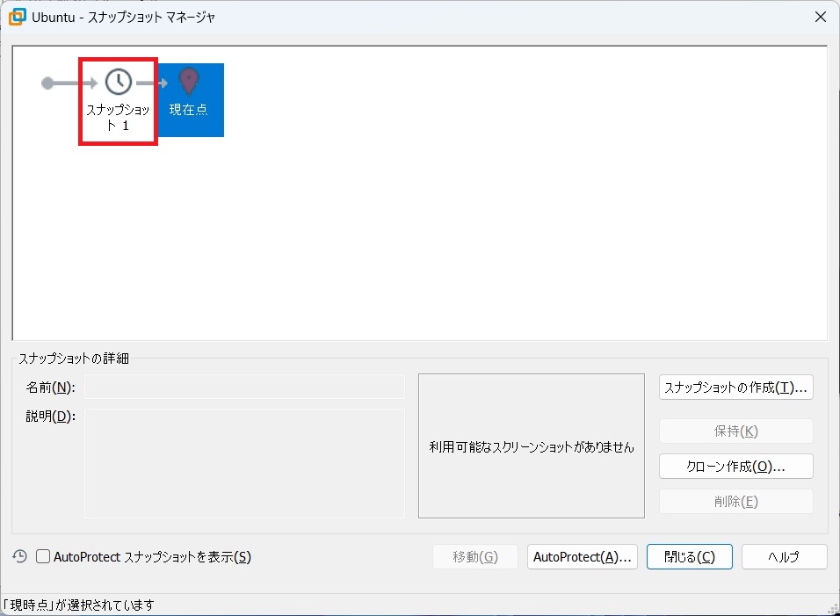Screen dimensions: 840x616
Task: Click the スナップショットの詳細 group label
Action: click(x=74, y=359)
